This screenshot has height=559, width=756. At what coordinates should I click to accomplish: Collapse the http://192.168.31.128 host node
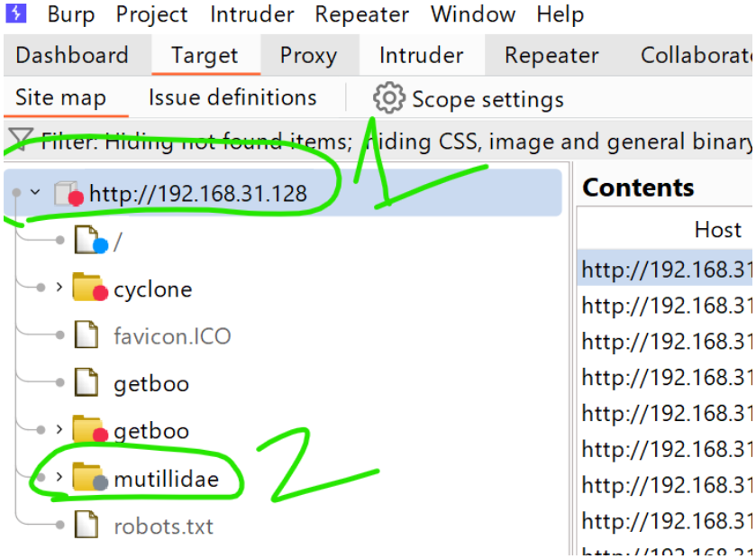coord(35,192)
